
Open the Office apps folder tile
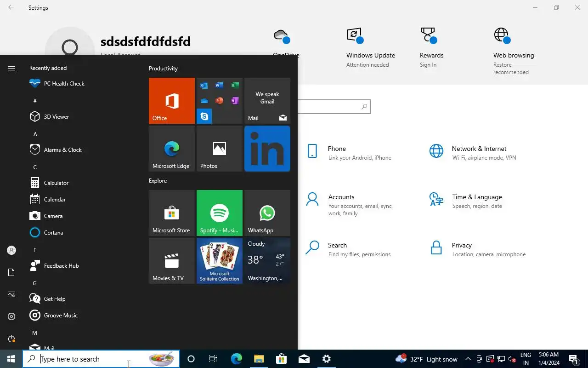[220, 101]
